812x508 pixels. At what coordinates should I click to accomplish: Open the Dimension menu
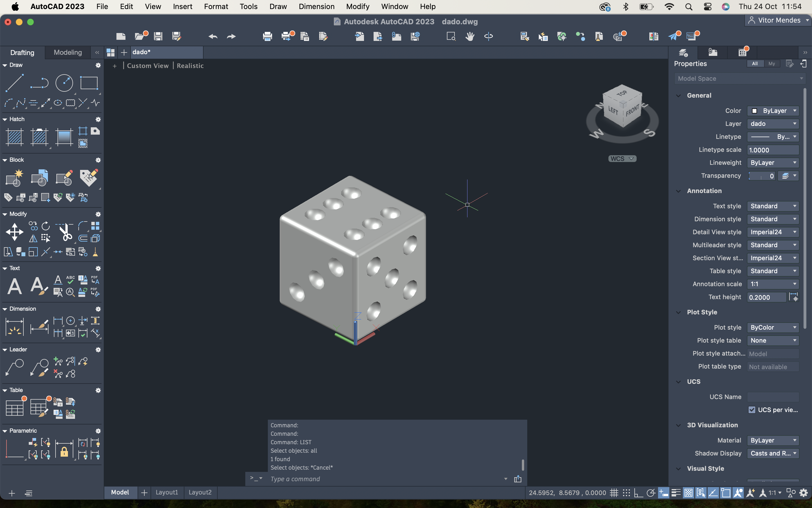pyautogui.click(x=316, y=6)
